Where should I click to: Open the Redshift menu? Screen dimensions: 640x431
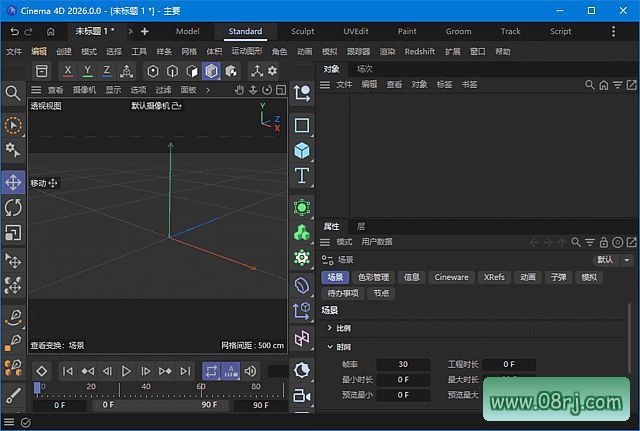click(420, 51)
